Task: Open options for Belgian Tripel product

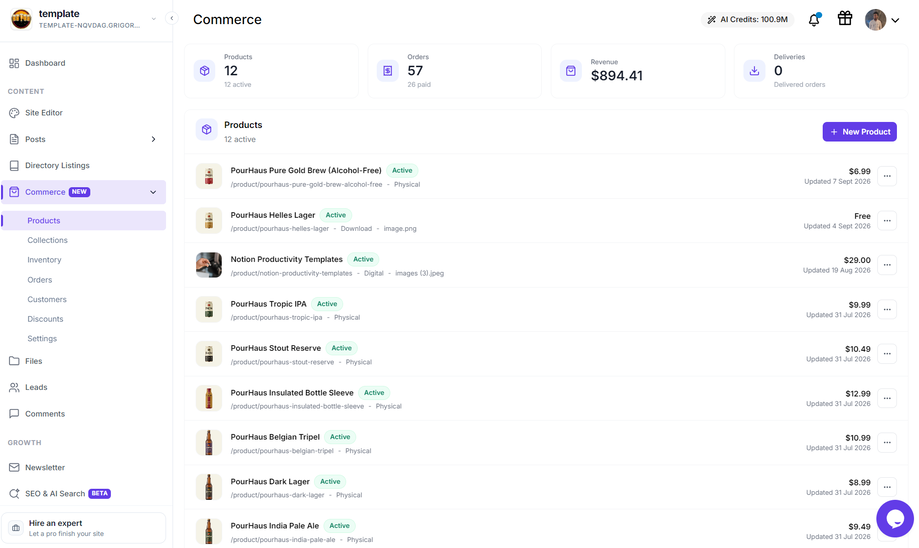Action: [x=887, y=443]
